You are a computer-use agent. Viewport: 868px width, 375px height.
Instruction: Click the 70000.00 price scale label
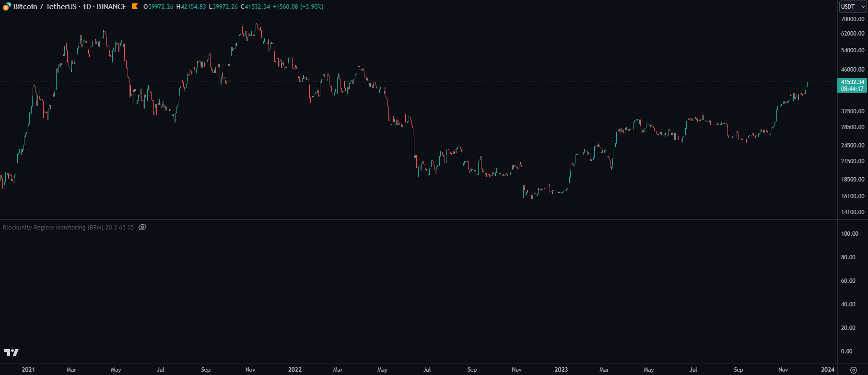[x=853, y=19]
